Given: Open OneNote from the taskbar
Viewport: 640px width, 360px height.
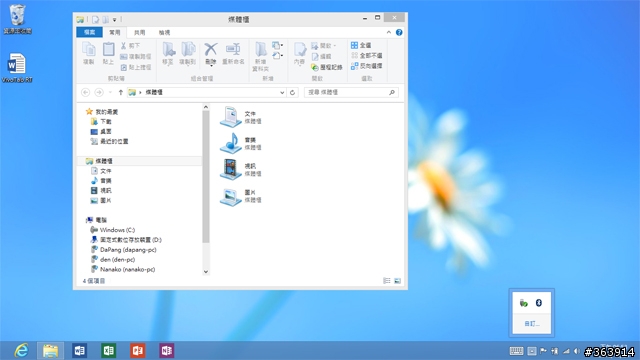Looking at the screenshot, I should pyautogui.click(x=167, y=351).
